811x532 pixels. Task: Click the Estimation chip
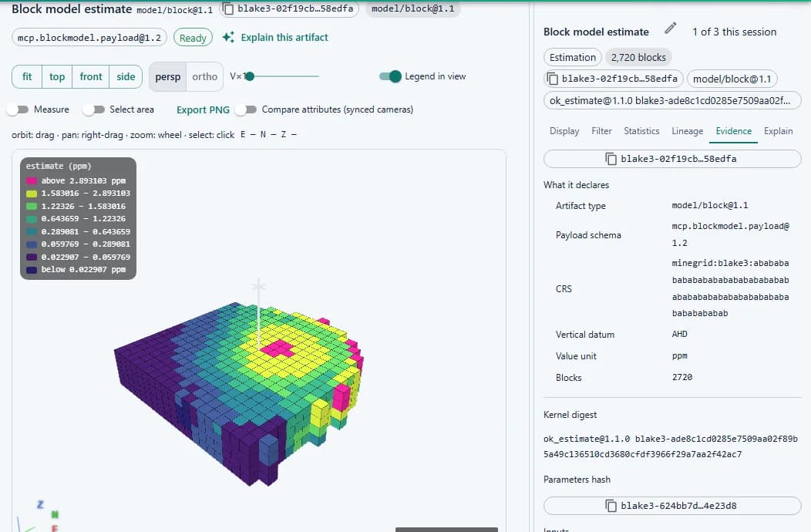(x=573, y=58)
